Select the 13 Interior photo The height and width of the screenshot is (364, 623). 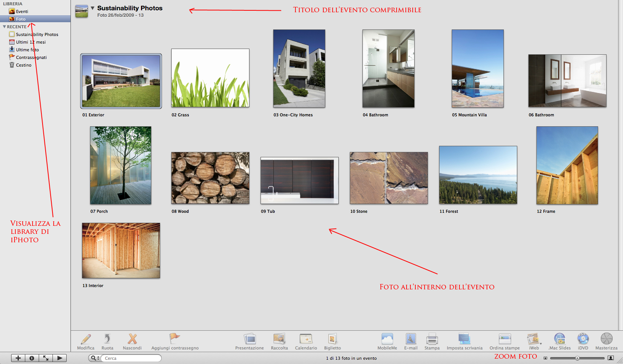pyautogui.click(x=121, y=251)
